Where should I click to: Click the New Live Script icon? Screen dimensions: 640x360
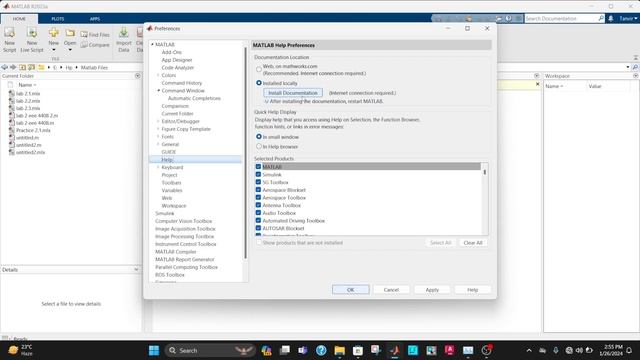(32, 33)
